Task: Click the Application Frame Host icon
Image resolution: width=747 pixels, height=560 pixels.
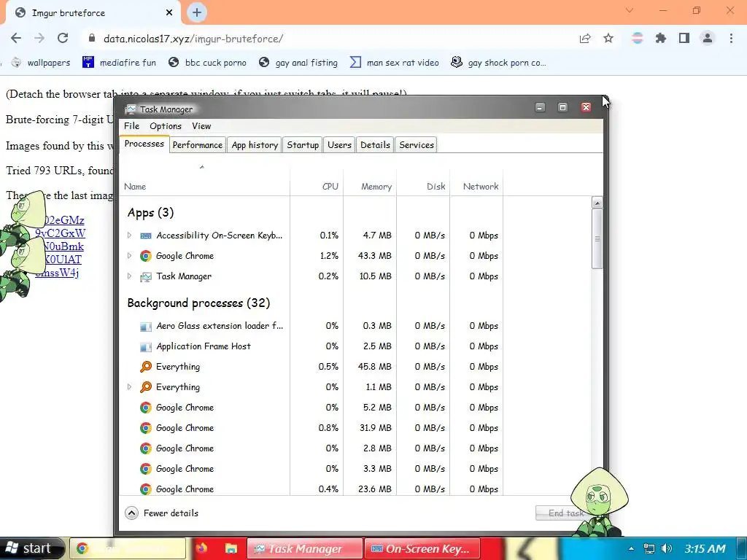Action: 146,346
